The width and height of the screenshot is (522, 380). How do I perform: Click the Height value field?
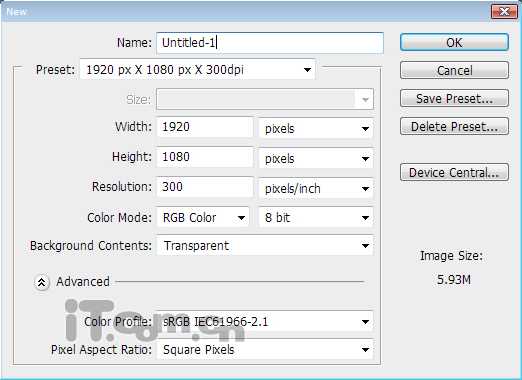tap(205, 157)
